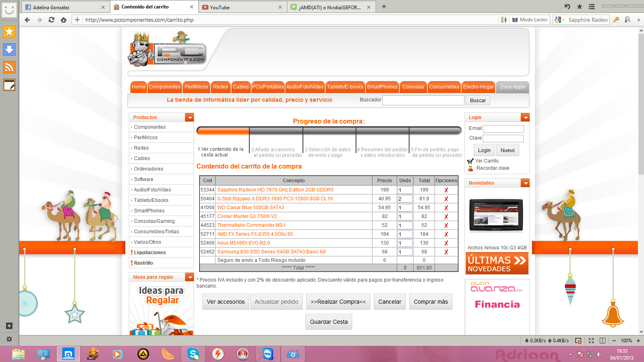Viewport: 644px width, 362px height.
Task: Remove Thermaltake Commander MS-I from cart
Action: click(x=446, y=226)
